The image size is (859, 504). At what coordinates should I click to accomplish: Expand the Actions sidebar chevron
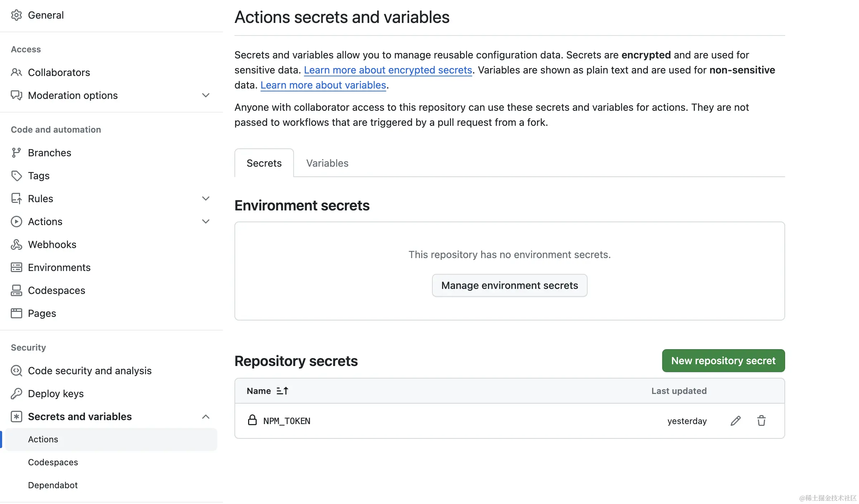click(205, 222)
